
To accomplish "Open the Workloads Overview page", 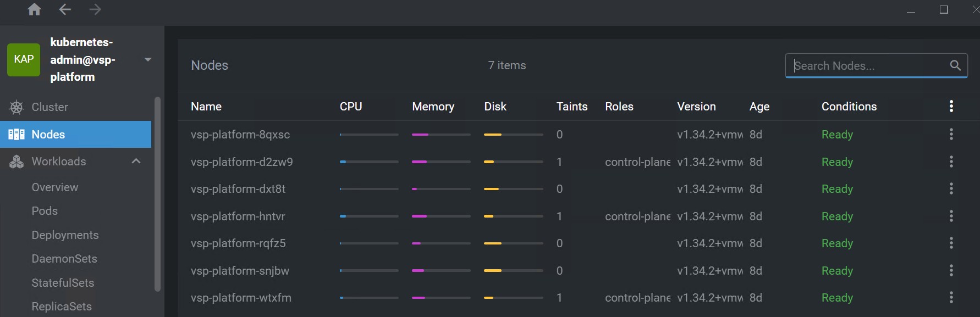I will (x=55, y=187).
